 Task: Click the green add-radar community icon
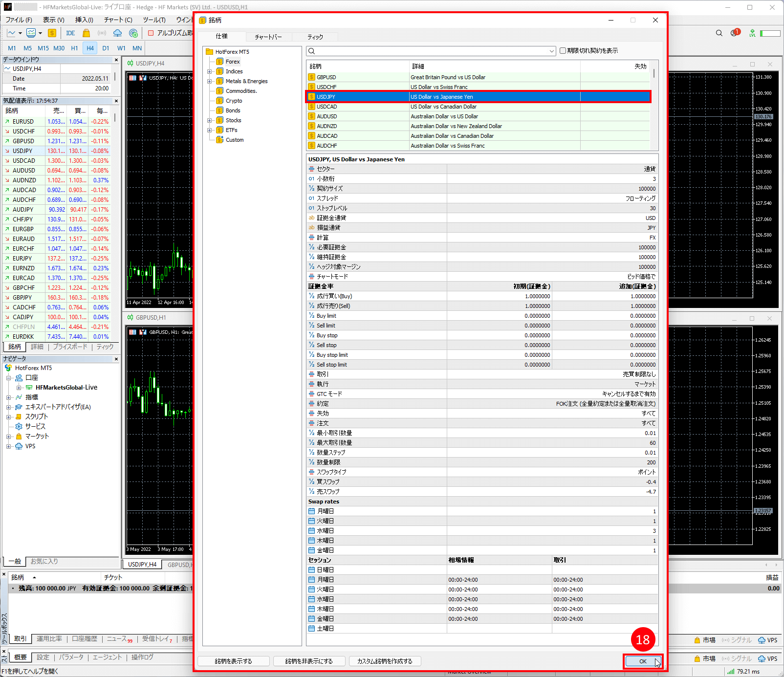[133, 33]
